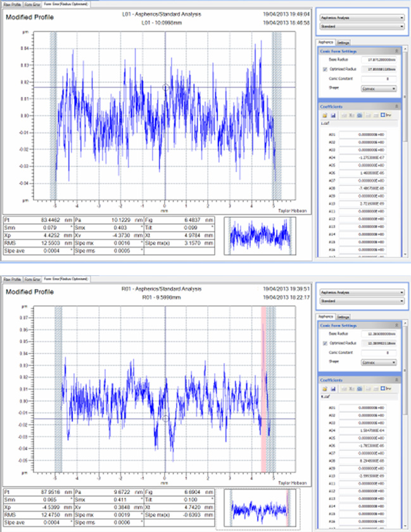
Task: Open Aspherics Analysis dropdown in L01 window
Action: (x=362, y=18)
